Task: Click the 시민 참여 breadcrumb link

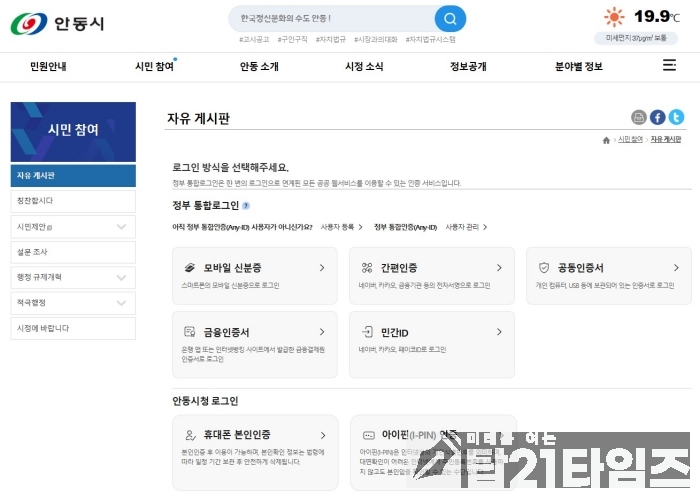Action: point(630,140)
